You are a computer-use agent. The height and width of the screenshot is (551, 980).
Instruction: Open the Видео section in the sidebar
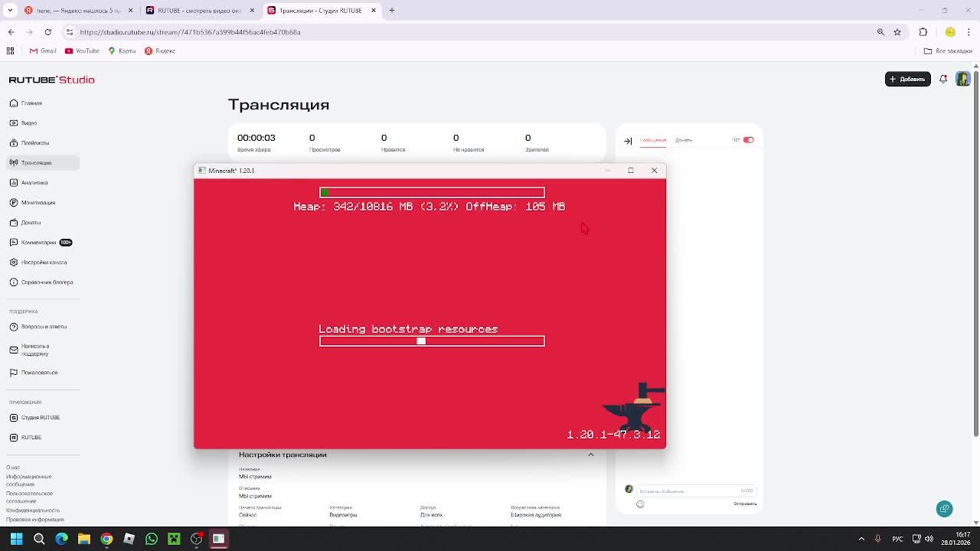click(29, 122)
